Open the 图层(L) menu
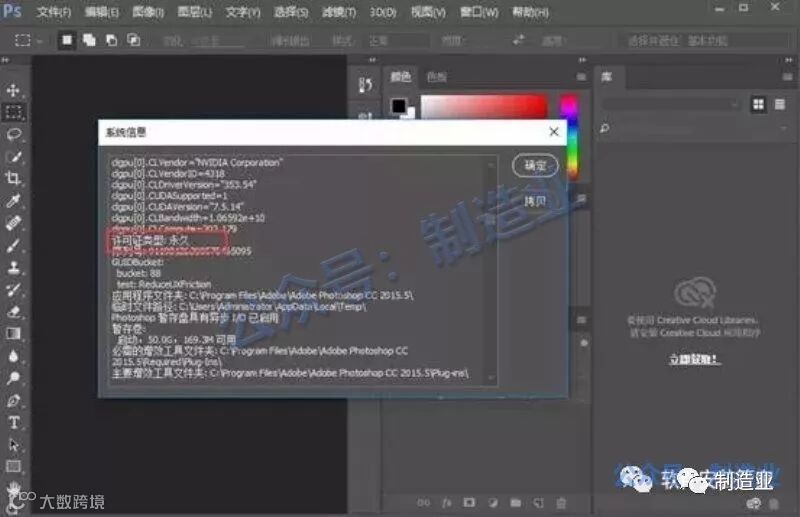This screenshot has height=517, width=800. coord(195,12)
